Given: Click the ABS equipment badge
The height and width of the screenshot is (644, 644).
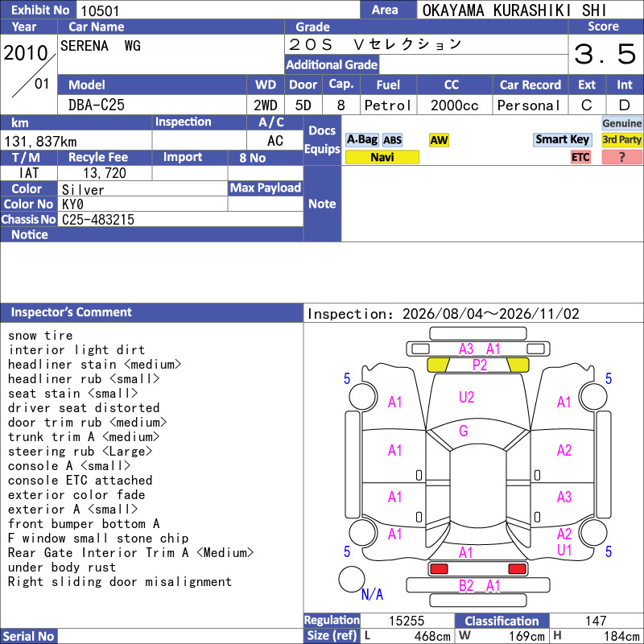Looking at the screenshot, I should pyautogui.click(x=392, y=140).
